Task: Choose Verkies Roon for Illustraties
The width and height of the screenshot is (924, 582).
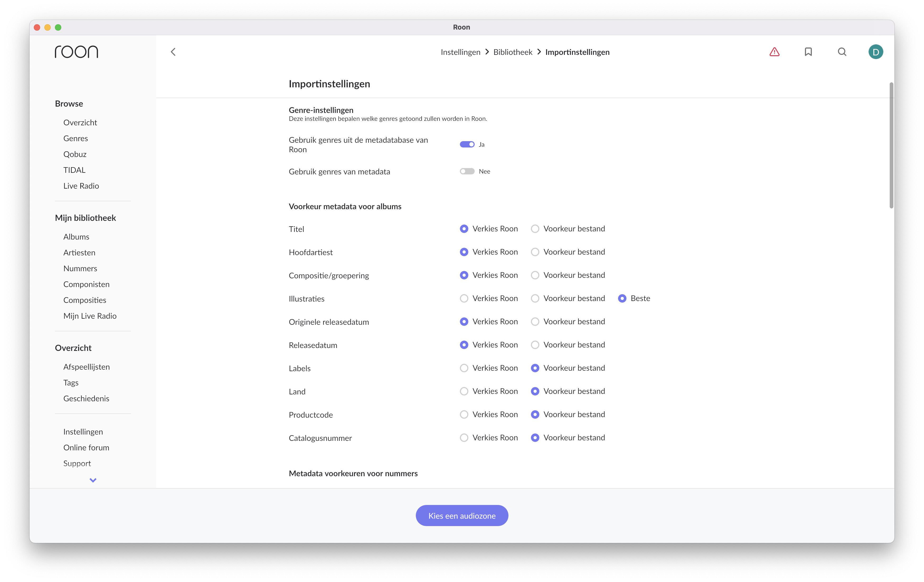Action: 464,298
